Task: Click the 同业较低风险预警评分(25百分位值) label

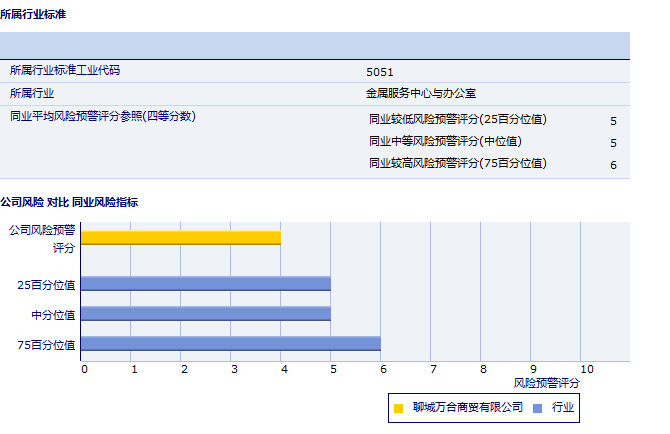Action: [x=457, y=120]
